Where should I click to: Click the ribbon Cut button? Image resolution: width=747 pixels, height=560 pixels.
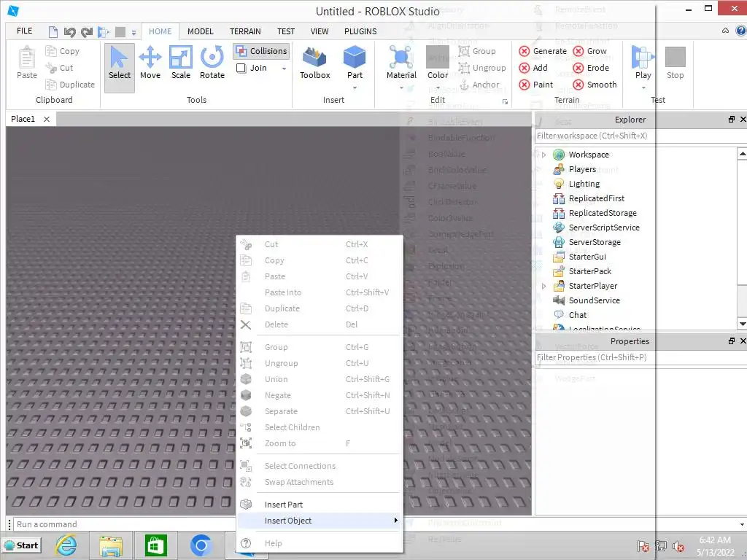(x=60, y=68)
